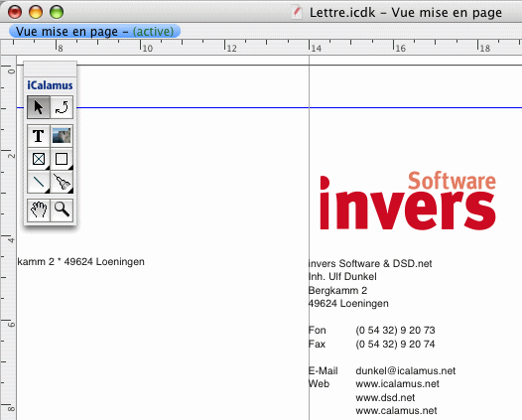Click the text 'invers Software & DSD.net'

point(370,264)
